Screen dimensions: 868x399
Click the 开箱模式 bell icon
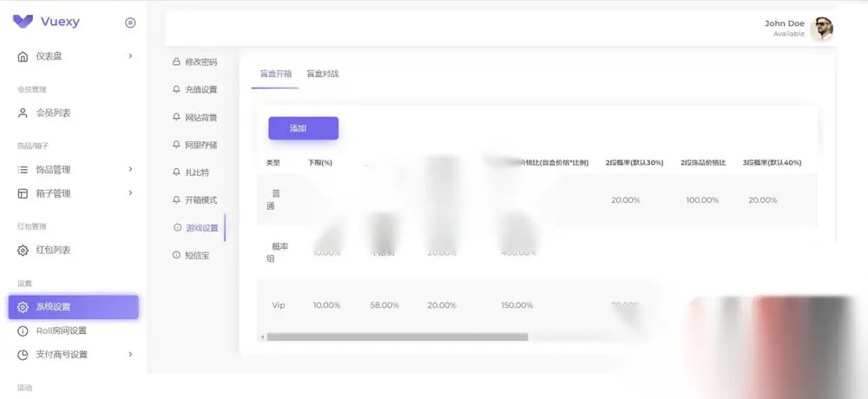pos(176,199)
